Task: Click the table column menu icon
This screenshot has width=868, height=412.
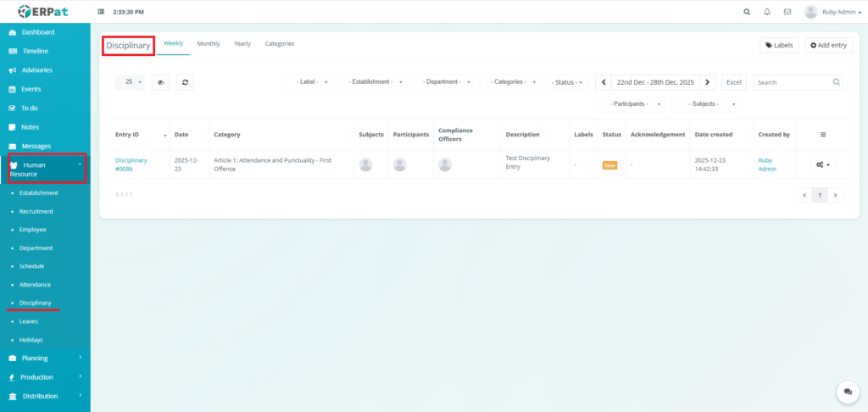Action: [x=823, y=135]
